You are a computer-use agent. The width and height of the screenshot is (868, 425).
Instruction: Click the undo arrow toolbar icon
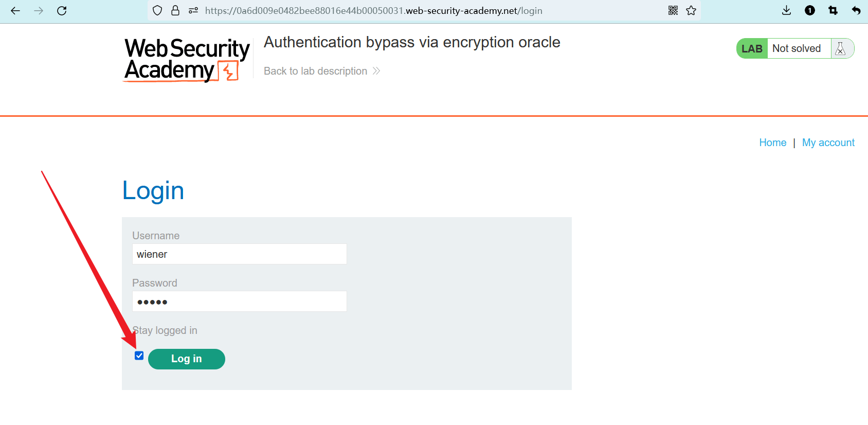coord(856,11)
